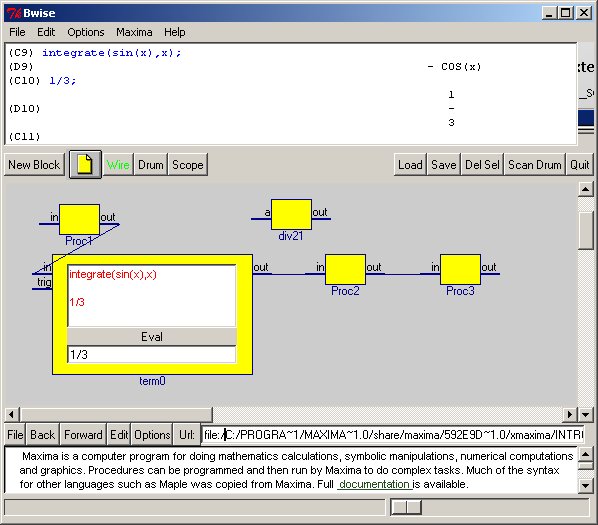
Task: Open the browser Edit dropdown menu
Action: (119, 435)
